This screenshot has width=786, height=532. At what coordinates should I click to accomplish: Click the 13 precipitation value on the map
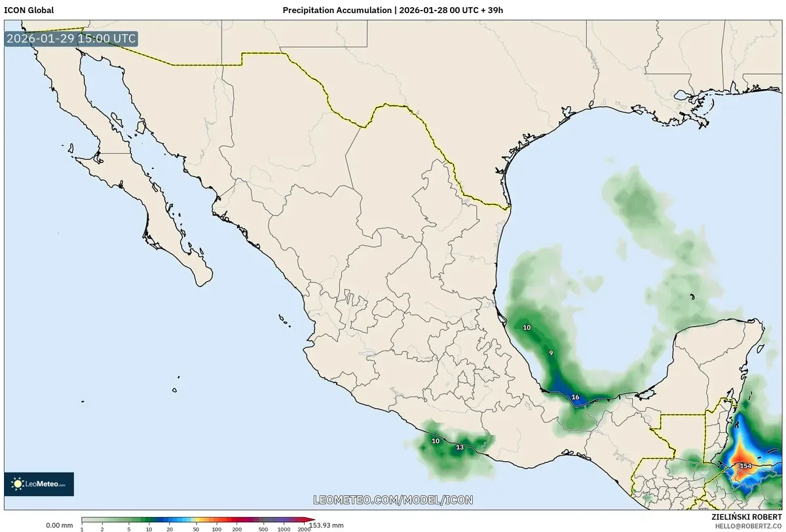click(x=460, y=447)
